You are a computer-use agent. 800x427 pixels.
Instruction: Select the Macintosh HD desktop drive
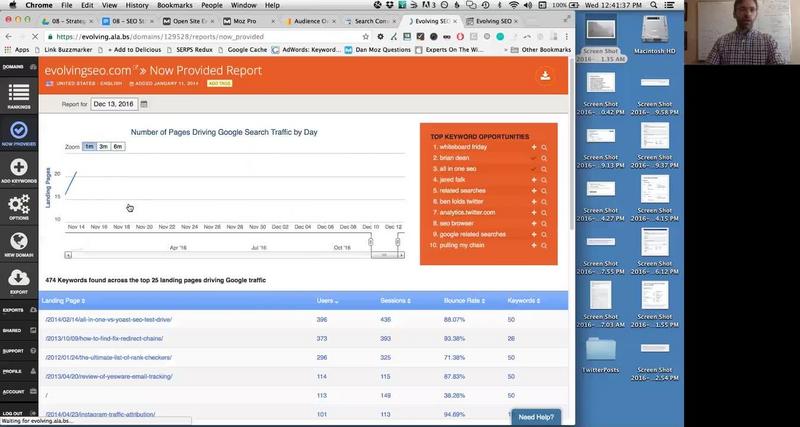655,35
